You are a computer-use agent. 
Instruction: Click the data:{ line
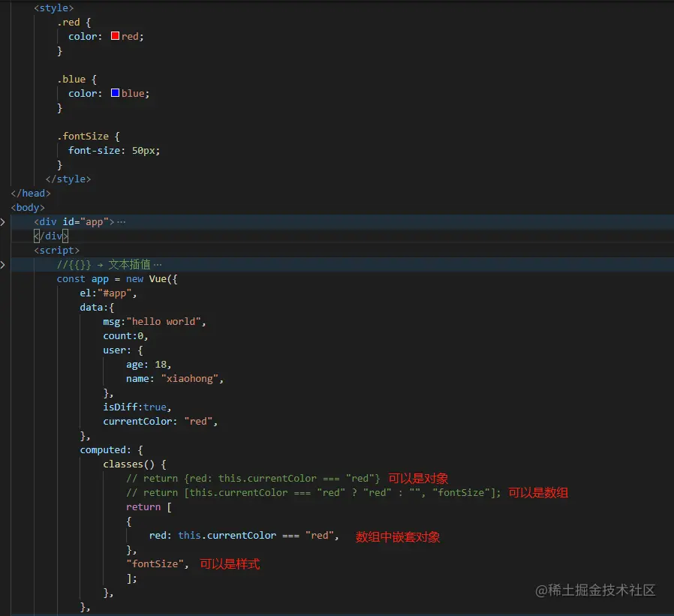click(x=97, y=308)
